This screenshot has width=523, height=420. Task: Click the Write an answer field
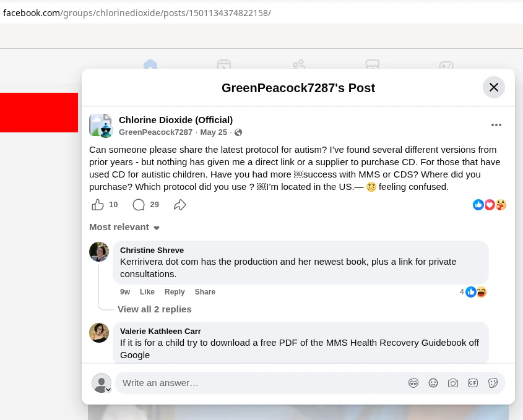pyautogui.click(x=260, y=383)
